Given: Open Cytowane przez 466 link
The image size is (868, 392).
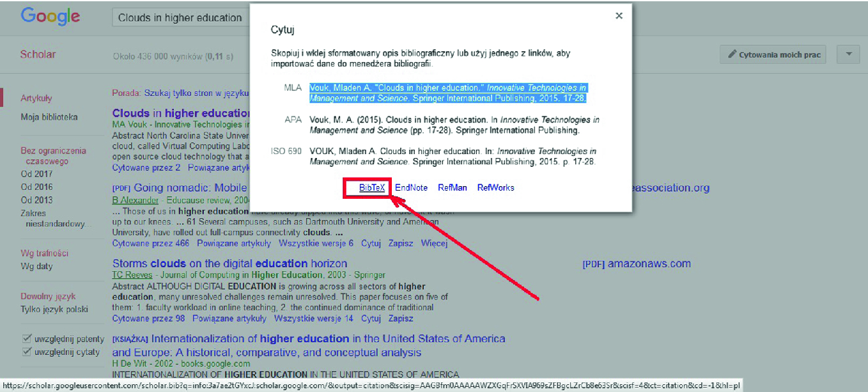Looking at the screenshot, I should (x=151, y=244).
